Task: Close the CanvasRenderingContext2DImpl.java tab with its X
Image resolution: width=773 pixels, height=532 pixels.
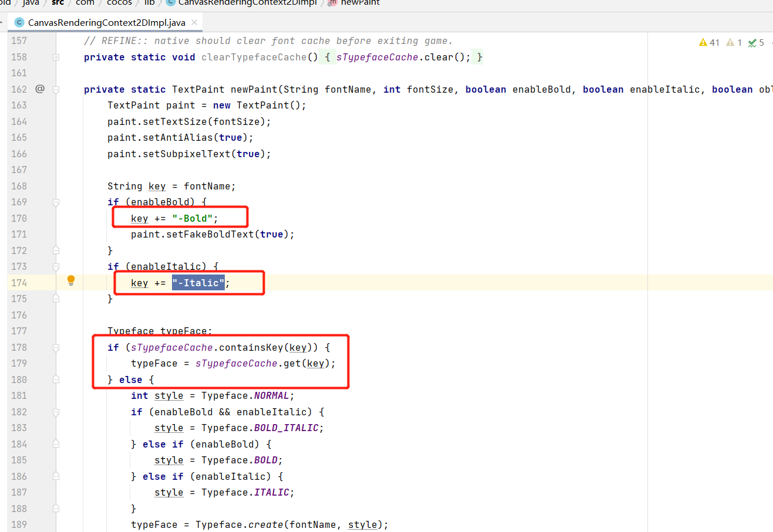Action: pyautogui.click(x=194, y=22)
